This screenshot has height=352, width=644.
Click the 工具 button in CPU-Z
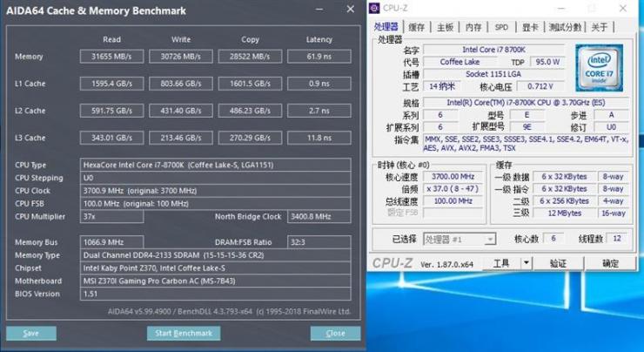[x=501, y=263]
